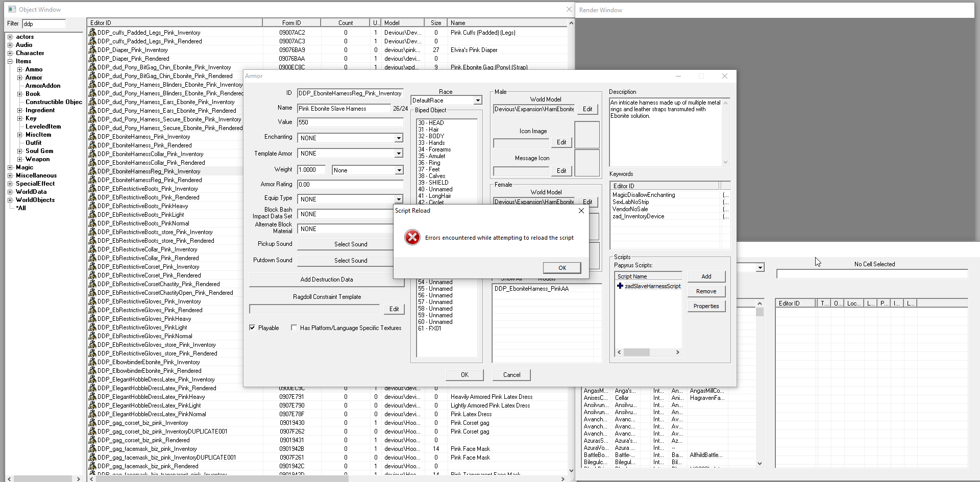Click the Object Window list scroll-up arrow
Image resolution: width=980 pixels, height=482 pixels.
click(571, 23)
